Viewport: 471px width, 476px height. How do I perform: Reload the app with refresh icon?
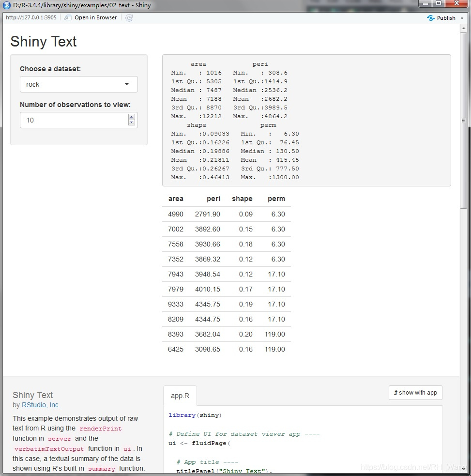tap(129, 18)
